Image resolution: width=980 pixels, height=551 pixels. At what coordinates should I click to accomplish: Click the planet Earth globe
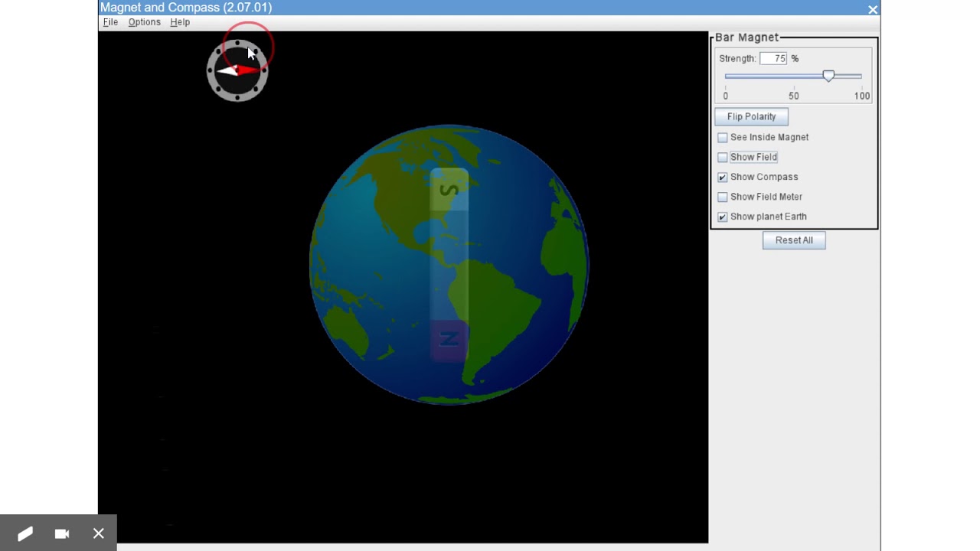[x=449, y=264]
